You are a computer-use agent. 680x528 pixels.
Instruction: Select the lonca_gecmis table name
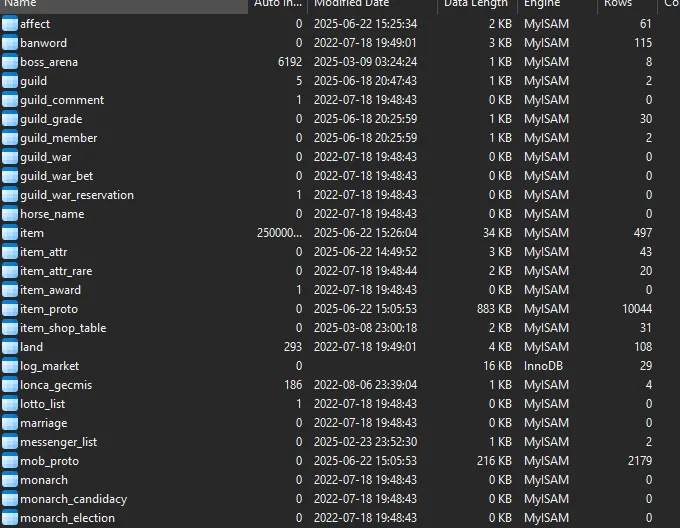tap(56, 385)
